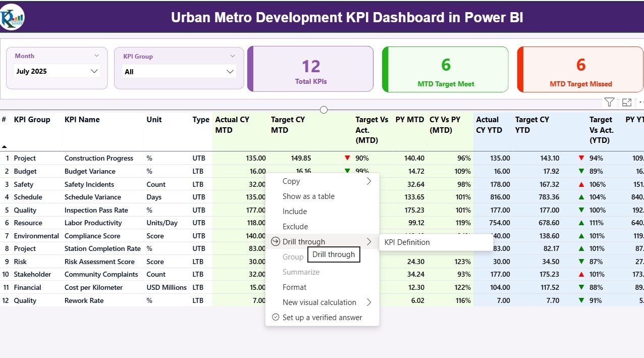
Task: Click the filter funnel icon above table
Action: point(609,103)
